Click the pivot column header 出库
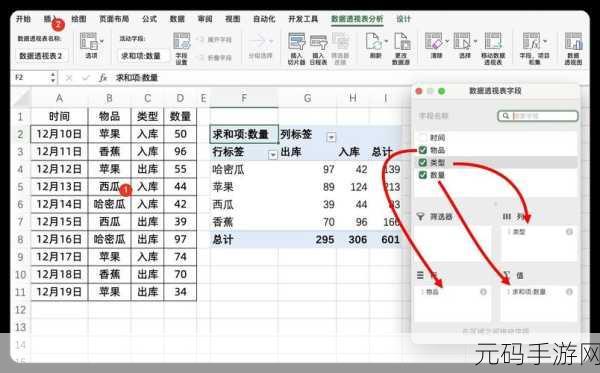 [291, 152]
